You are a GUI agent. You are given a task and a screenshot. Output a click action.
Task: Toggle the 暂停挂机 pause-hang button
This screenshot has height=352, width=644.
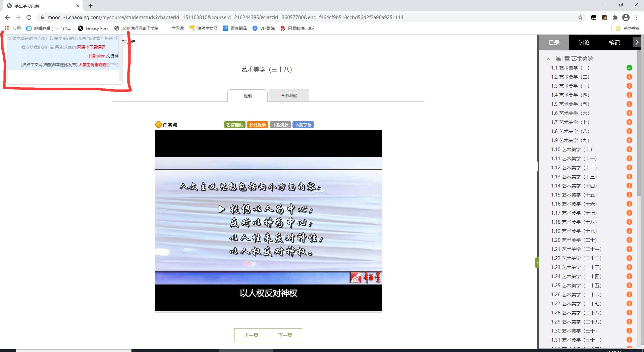pos(235,124)
